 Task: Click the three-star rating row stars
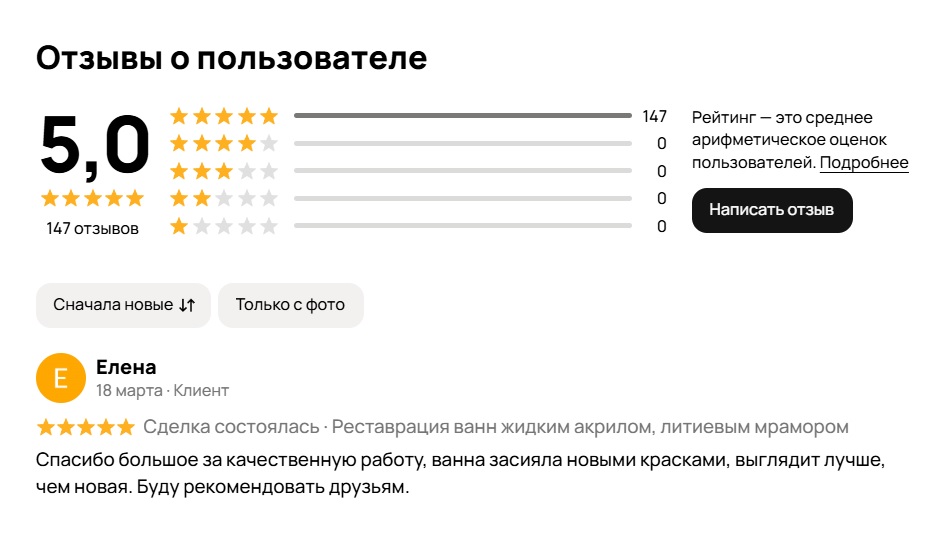point(224,171)
